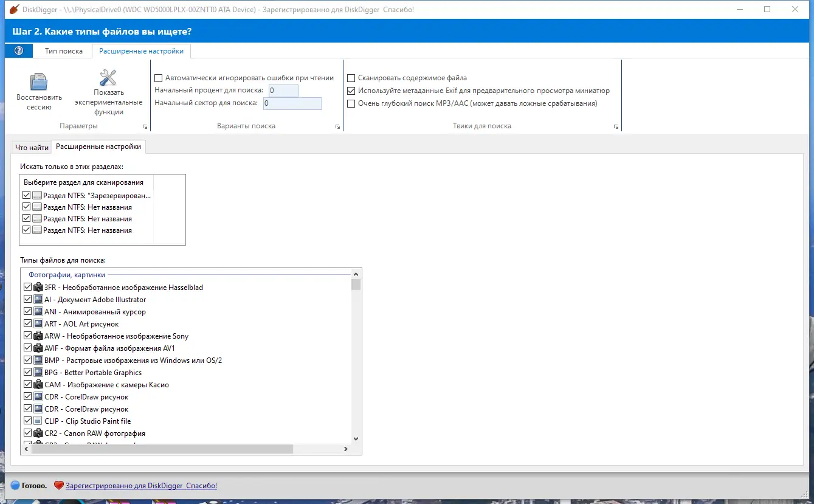Open the Что найти tab

pyautogui.click(x=32, y=147)
